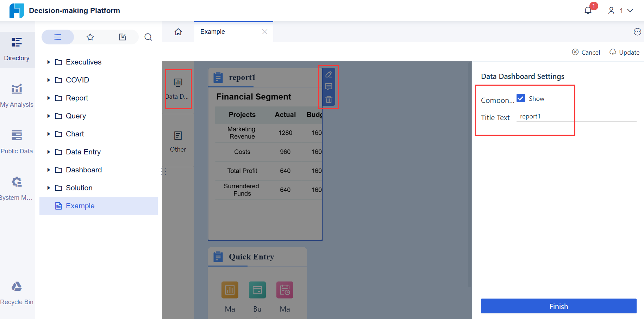Click the Finish button
The image size is (644, 319).
pos(558,306)
